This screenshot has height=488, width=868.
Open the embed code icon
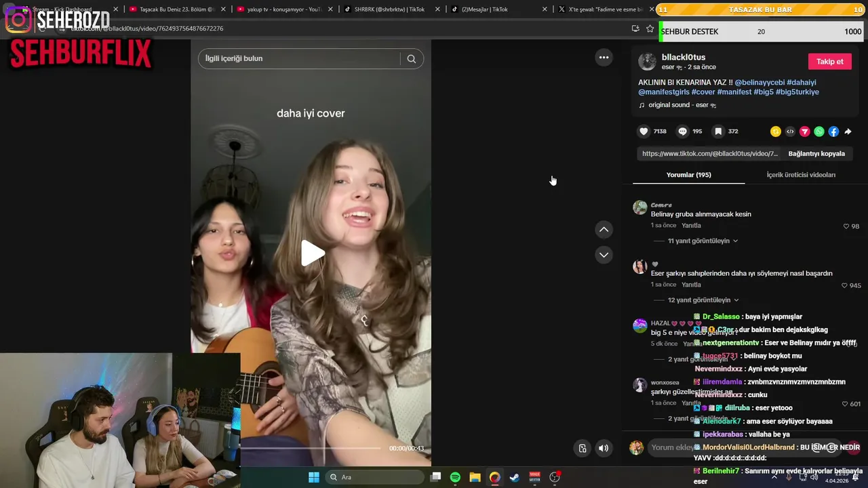click(790, 131)
